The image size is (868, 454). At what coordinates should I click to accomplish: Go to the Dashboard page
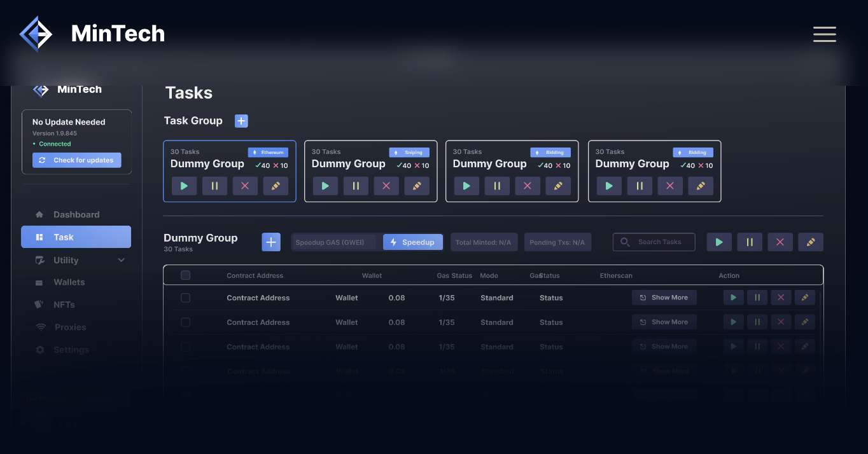tap(76, 214)
